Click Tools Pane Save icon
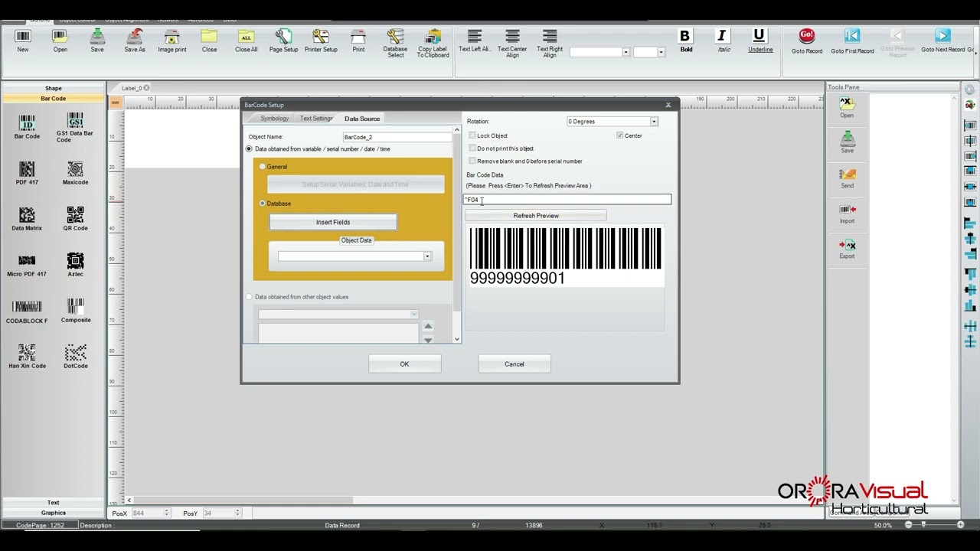 coord(847,142)
